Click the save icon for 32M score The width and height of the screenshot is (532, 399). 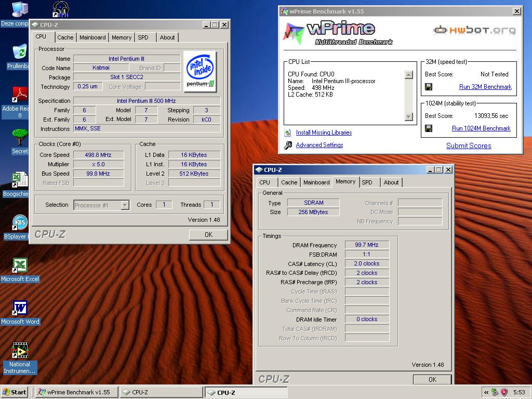tap(429, 87)
